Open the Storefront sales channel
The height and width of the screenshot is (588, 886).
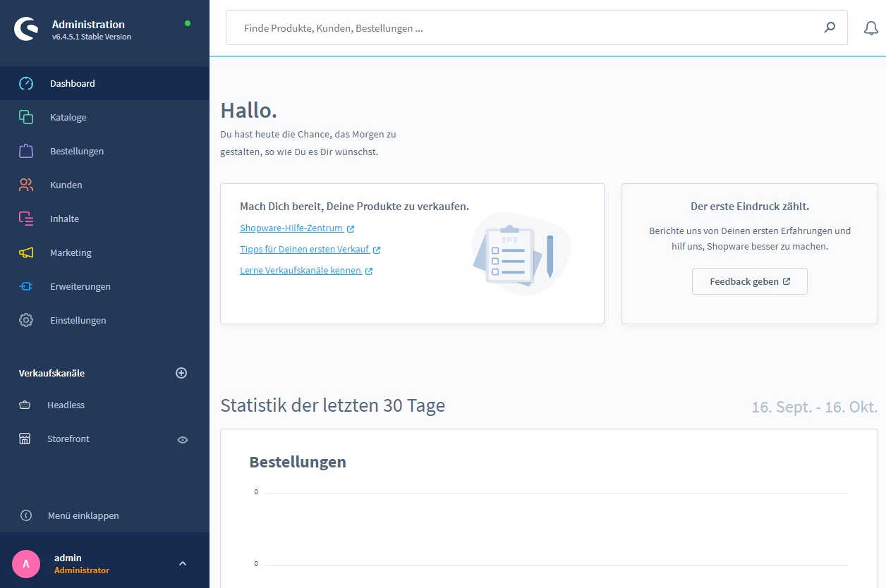tap(68, 439)
